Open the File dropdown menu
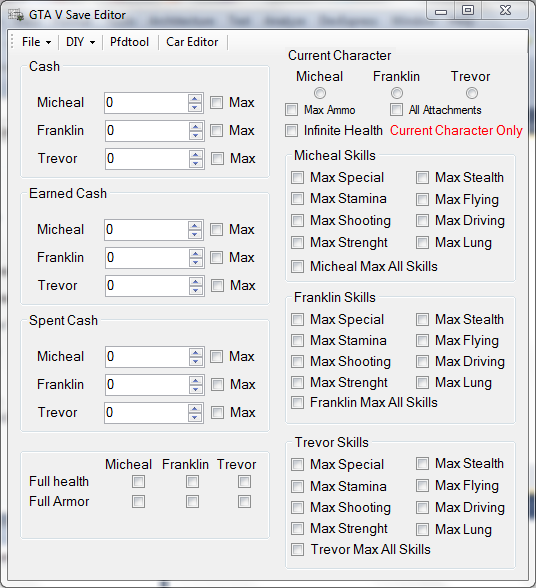 tap(36, 42)
